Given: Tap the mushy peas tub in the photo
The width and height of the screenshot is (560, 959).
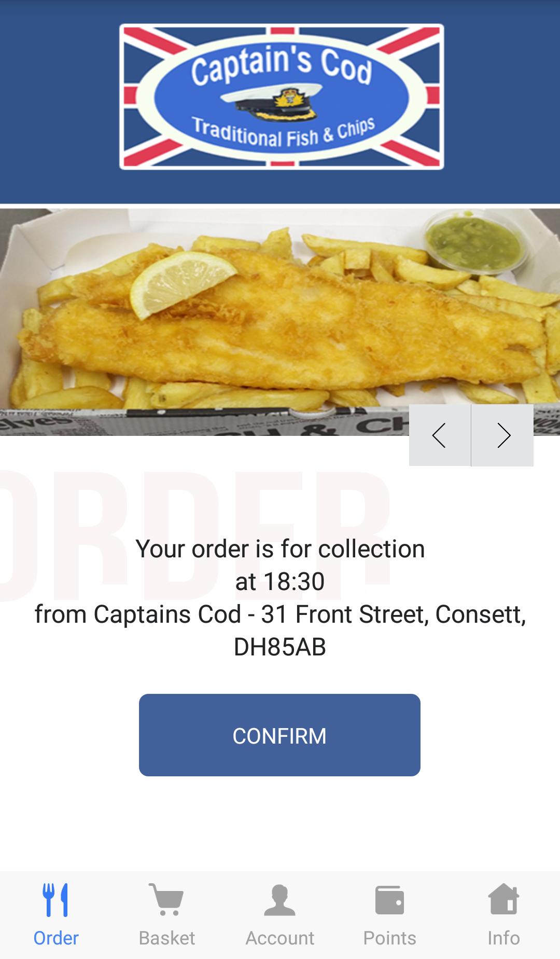Looking at the screenshot, I should (x=473, y=240).
